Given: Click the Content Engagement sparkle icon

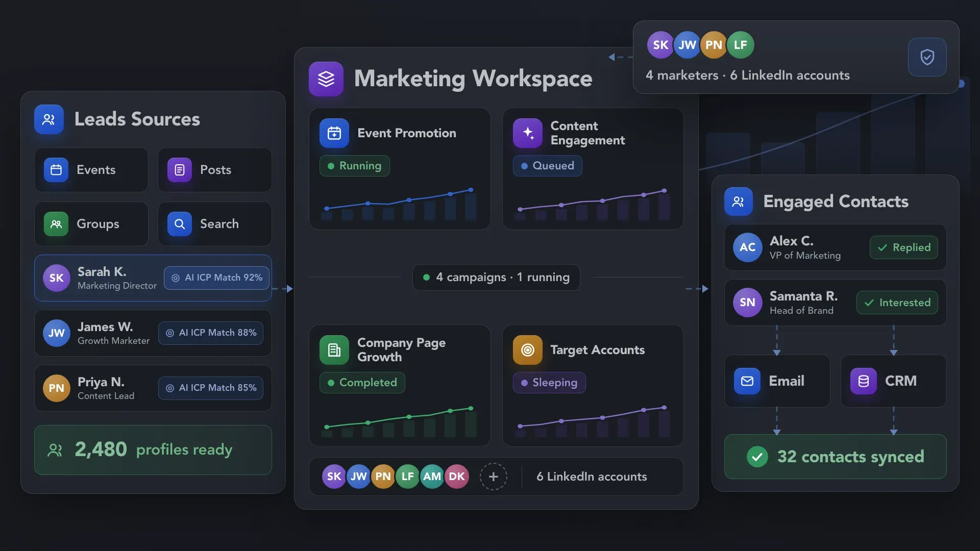Looking at the screenshot, I should coord(528,133).
